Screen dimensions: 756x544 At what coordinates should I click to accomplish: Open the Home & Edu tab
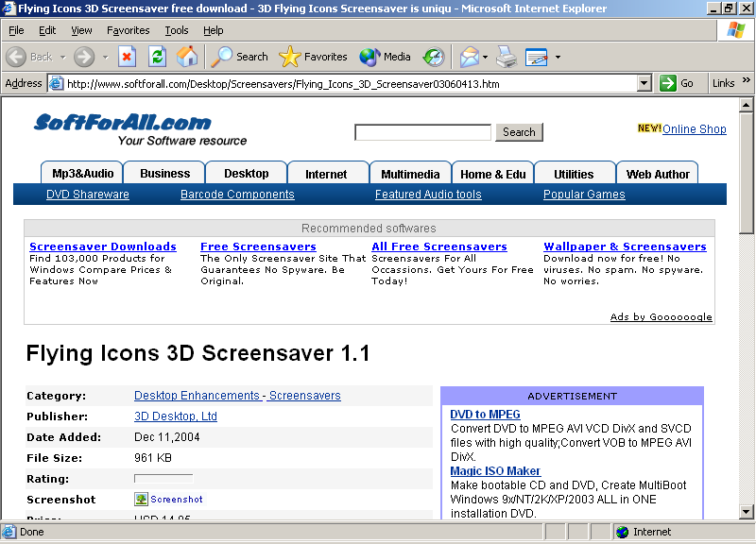point(492,173)
